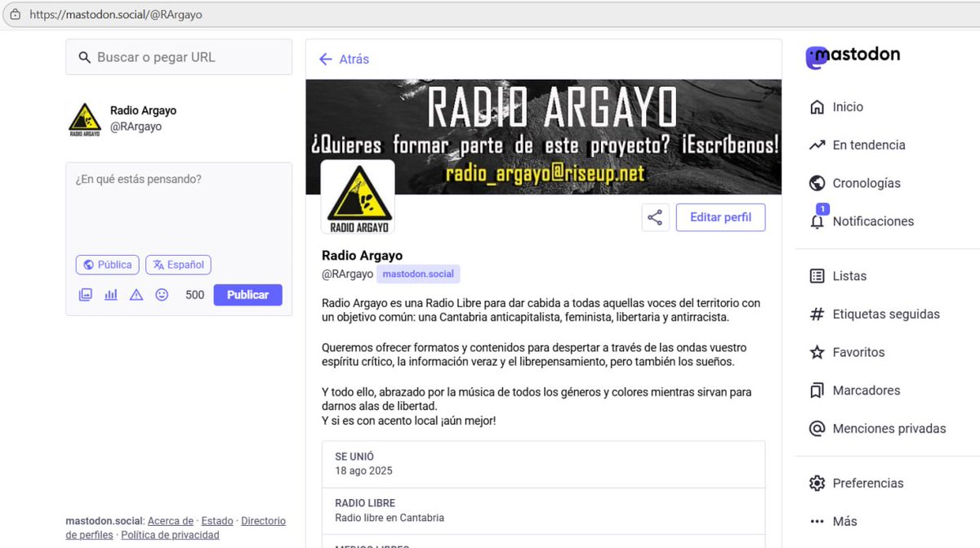Toggle the content warning on the post
This screenshot has height=548, width=980.
136,293
